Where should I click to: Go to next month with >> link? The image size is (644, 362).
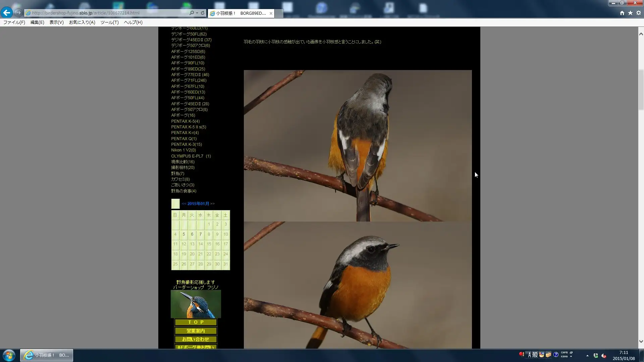click(212, 204)
